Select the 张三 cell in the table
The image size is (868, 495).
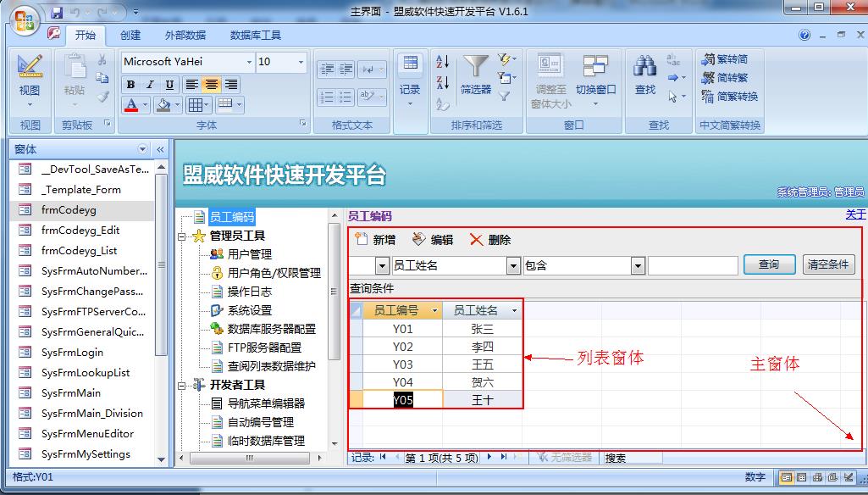(x=482, y=329)
